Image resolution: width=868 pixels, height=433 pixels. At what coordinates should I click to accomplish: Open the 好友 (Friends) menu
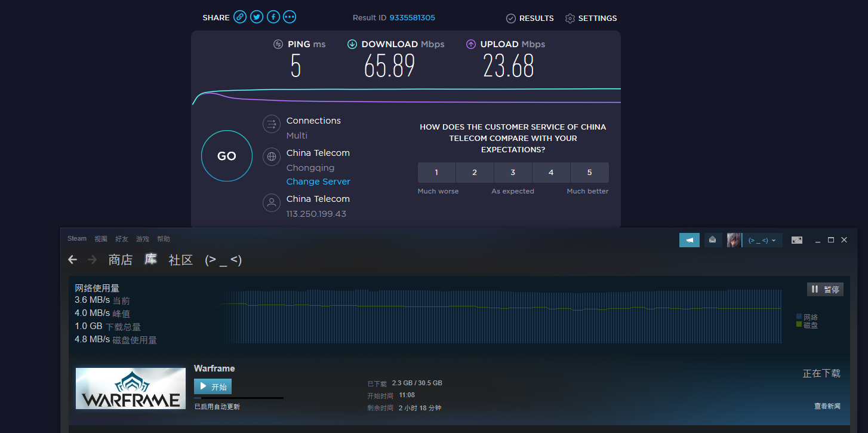coord(122,239)
